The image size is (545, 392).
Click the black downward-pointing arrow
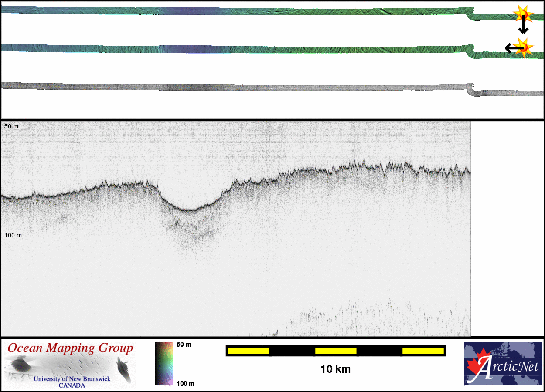pyautogui.click(x=523, y=27)
